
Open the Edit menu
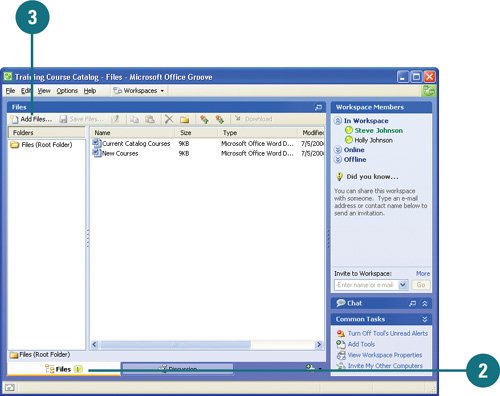[x=26, y=91]
